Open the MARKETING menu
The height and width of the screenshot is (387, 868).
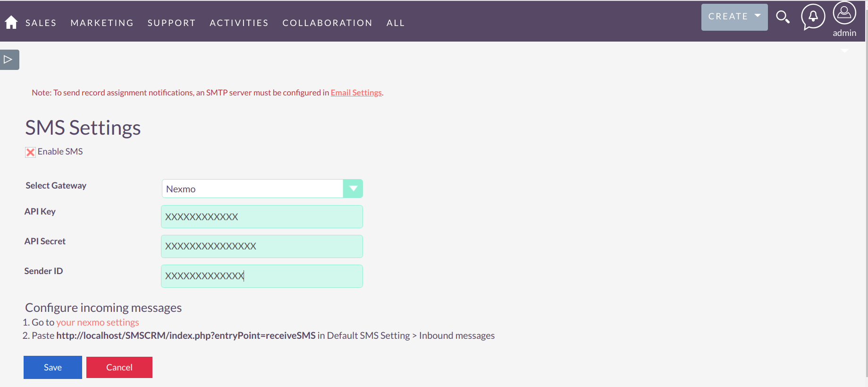coord(102,23)
